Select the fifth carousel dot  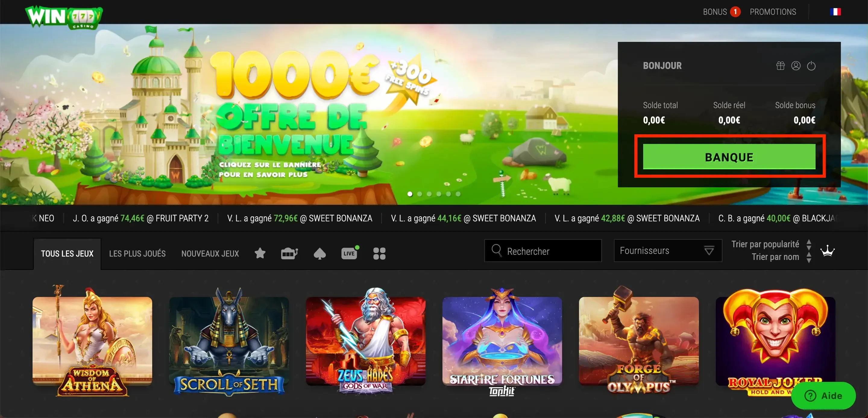tap(448, 194)
